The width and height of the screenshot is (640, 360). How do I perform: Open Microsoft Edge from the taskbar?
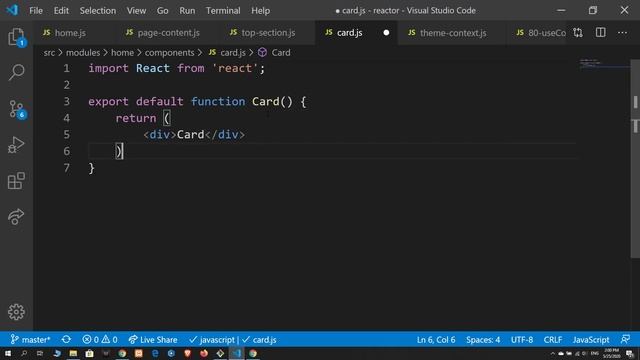(x=155, y=353)
